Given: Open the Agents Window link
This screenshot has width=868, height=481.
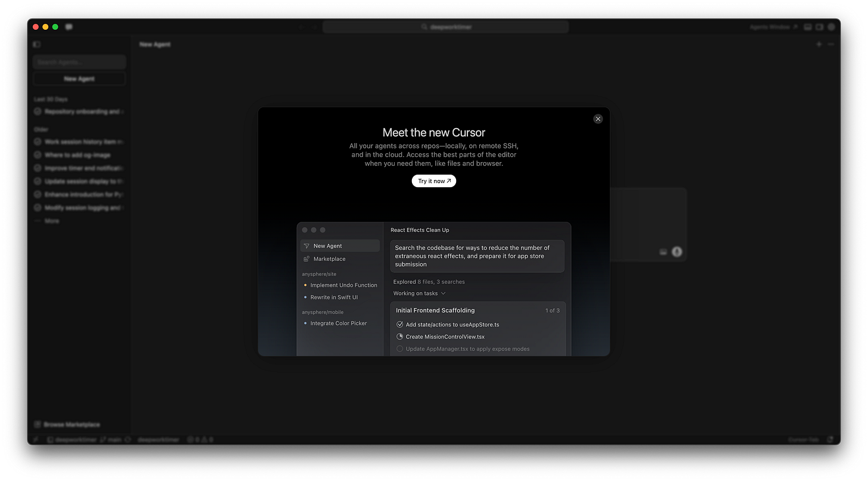Looking at the screenshot, I should coord(773,27).
